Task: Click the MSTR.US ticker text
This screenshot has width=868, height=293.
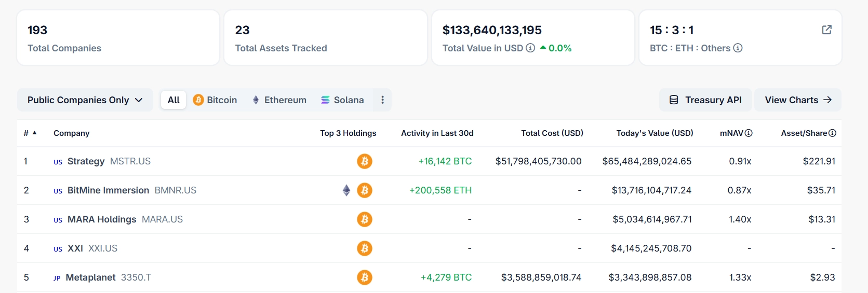Action: pyautogui.click(x=130, y=161)
